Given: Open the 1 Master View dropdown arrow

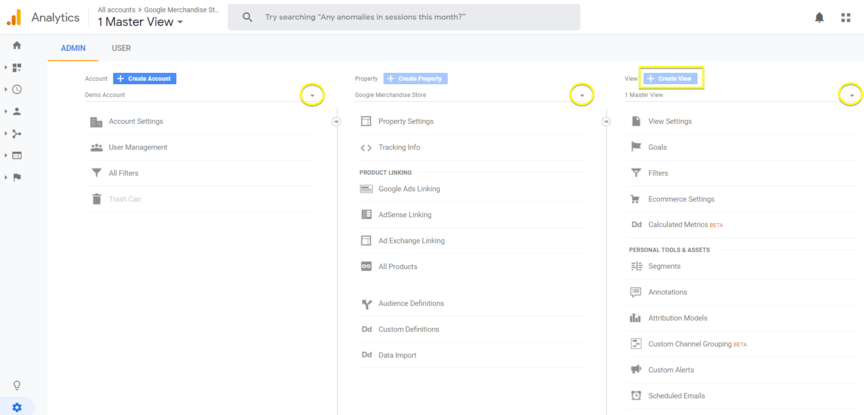Looking at the screenshot, I should coord(851,95).
